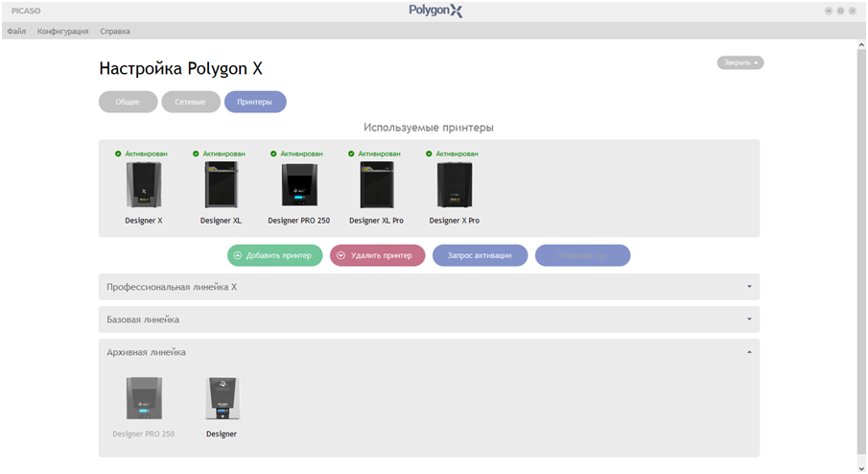Select the Designer XL Pro printer image

[377, 184]
